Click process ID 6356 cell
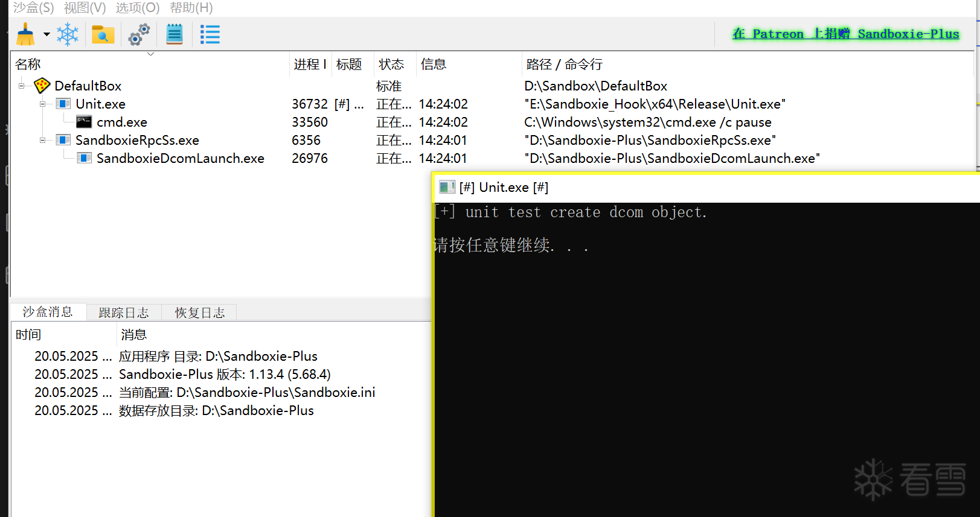Viewport: 980px width, 517px height. [306, 140]
